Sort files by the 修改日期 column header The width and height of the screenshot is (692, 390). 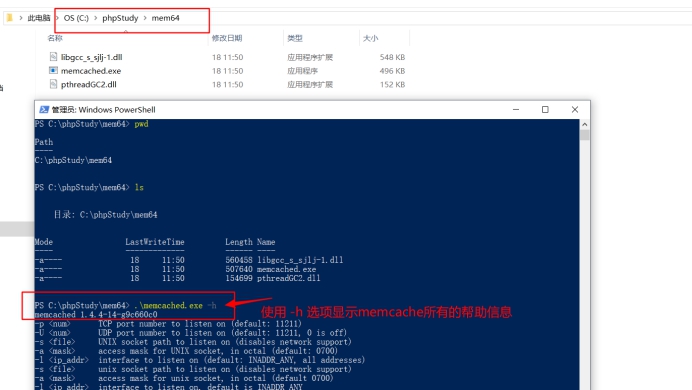227,38
